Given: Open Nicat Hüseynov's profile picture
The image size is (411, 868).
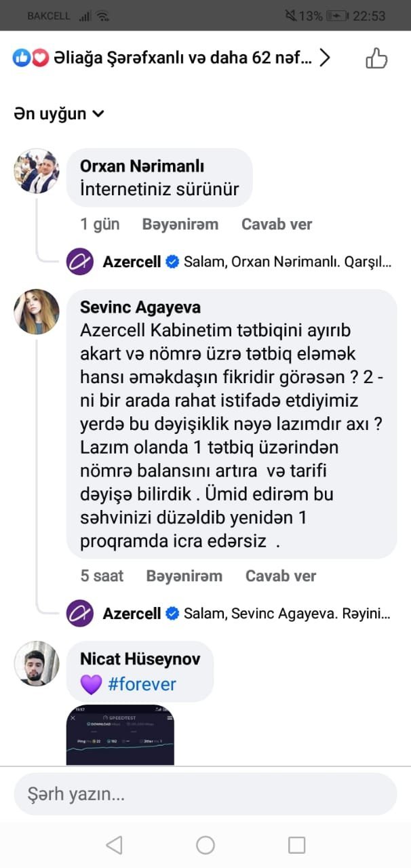Looking at the screenshot, I should 37,663.
